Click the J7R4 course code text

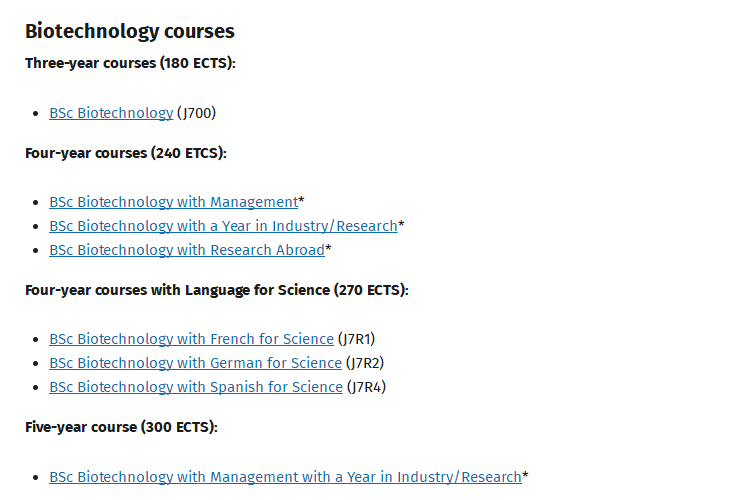click(x=366, y=387)
